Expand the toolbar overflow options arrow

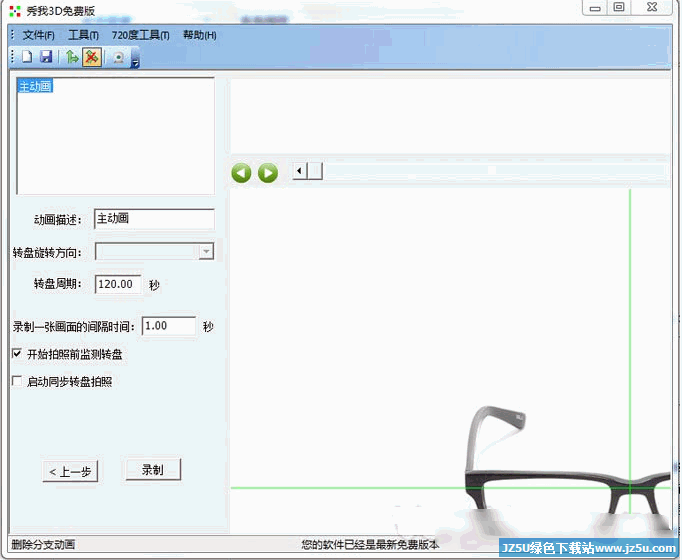pos(135,62)
